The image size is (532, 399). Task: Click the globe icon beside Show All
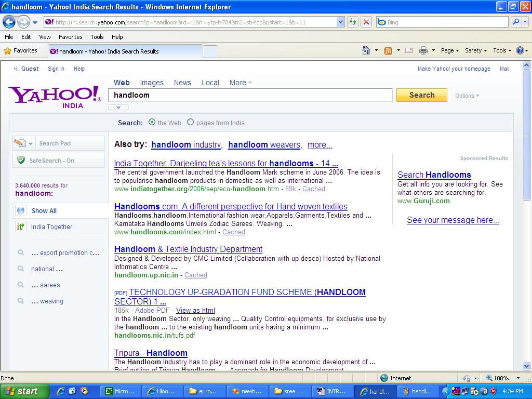[21, 210]
